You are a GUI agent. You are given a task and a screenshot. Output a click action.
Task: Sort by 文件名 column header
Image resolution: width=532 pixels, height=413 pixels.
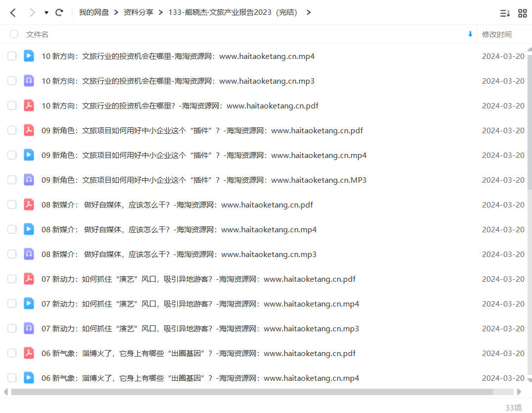click(37, 34)
